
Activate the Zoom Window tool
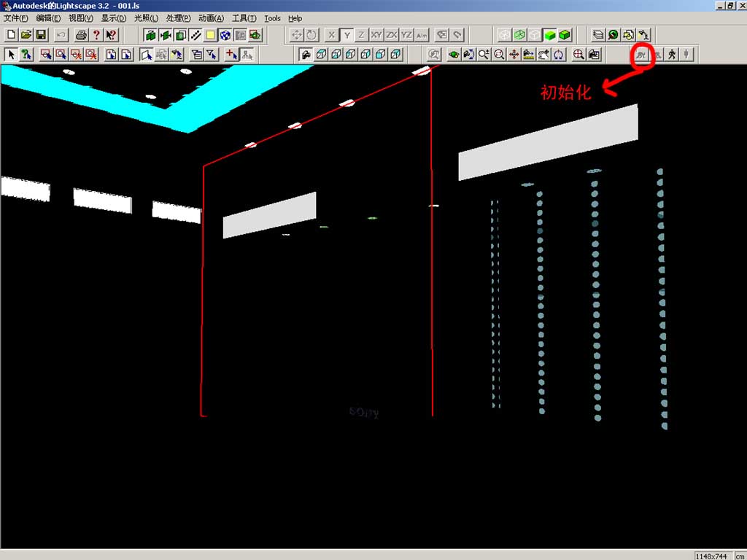(x=499, y=54)
